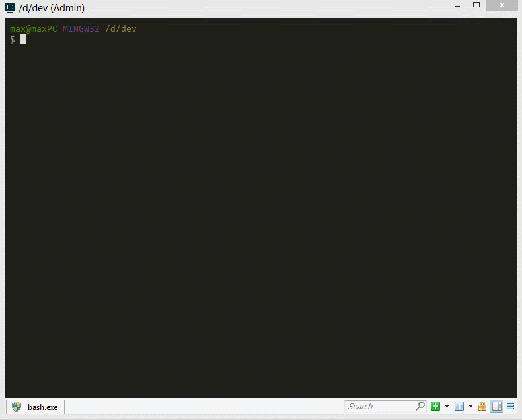Open the hamburger settings menu
Viewport: 522px width, 420px height.
(x=510, y=406)
